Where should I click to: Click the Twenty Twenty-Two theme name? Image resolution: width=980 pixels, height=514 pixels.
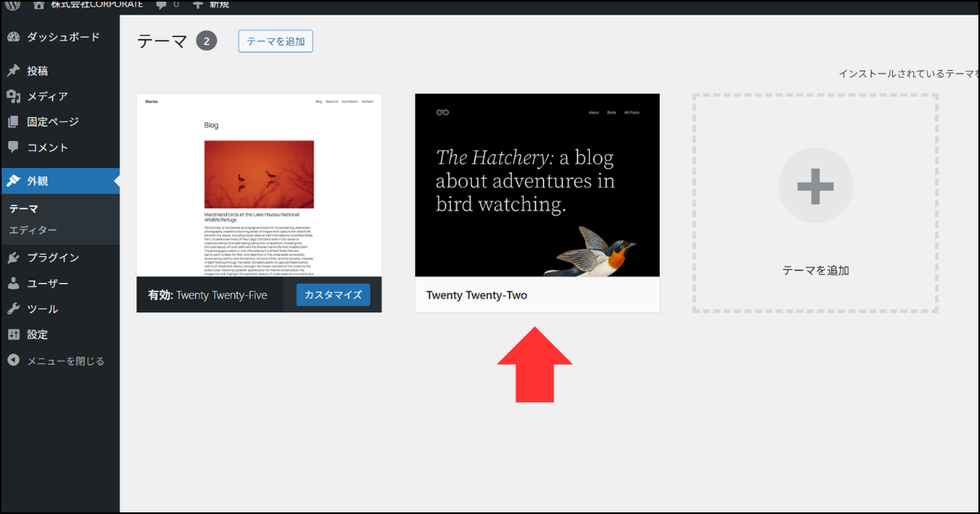point(477,295)
